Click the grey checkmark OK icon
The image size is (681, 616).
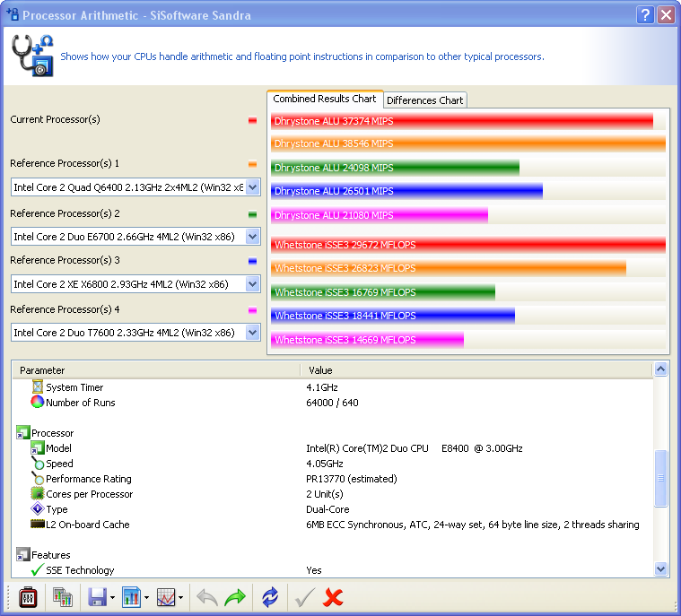pyautogui.click(x=304, y=598)
